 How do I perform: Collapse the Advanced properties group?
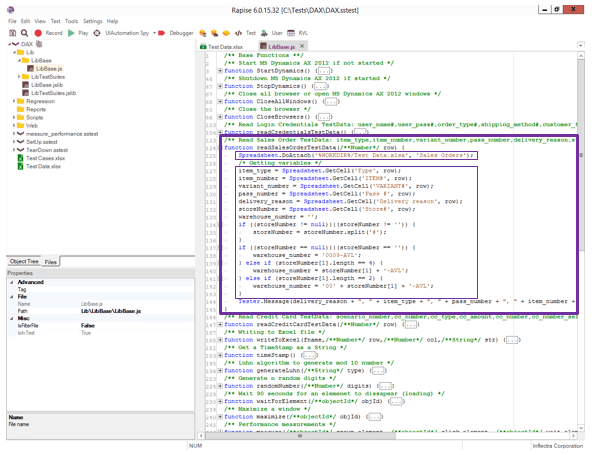(11, 282)
